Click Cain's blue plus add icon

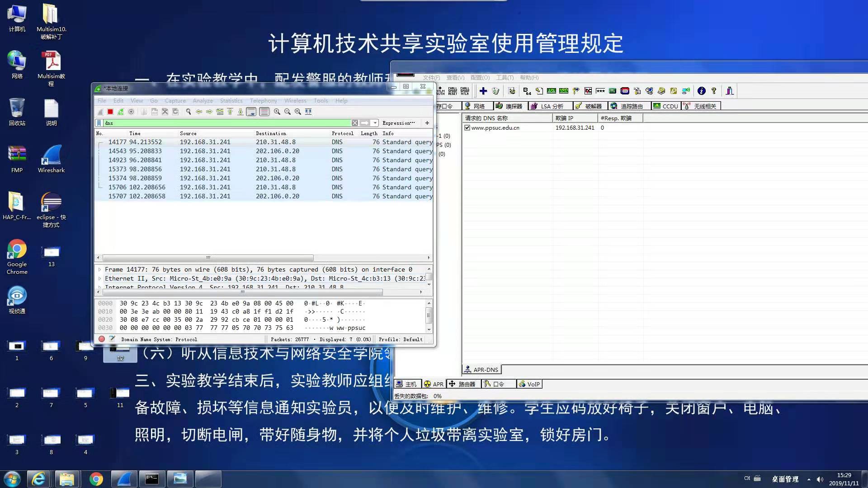[x=483, y=91]
